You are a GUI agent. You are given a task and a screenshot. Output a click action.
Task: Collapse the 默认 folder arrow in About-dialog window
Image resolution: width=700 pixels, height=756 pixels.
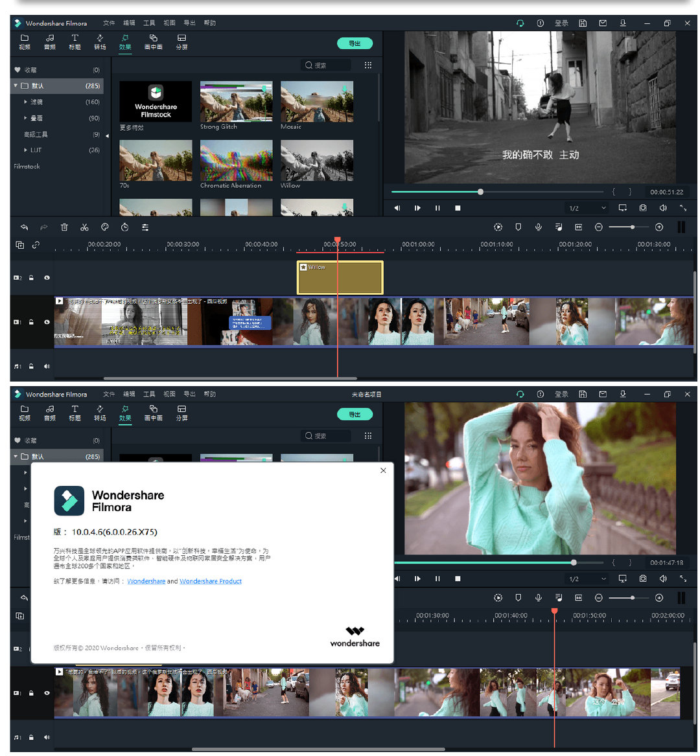(16, 456)
